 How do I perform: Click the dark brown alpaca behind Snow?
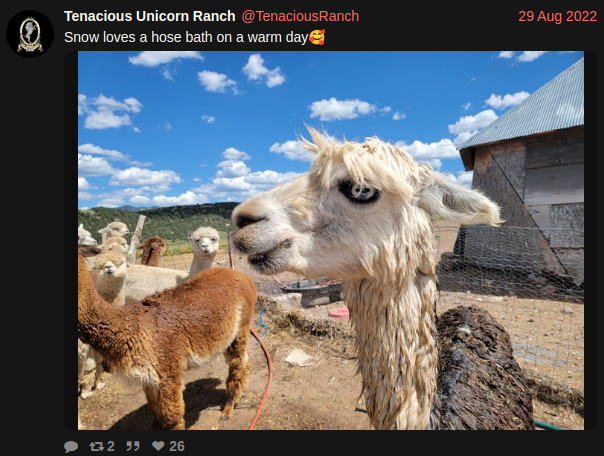[482, 370]
